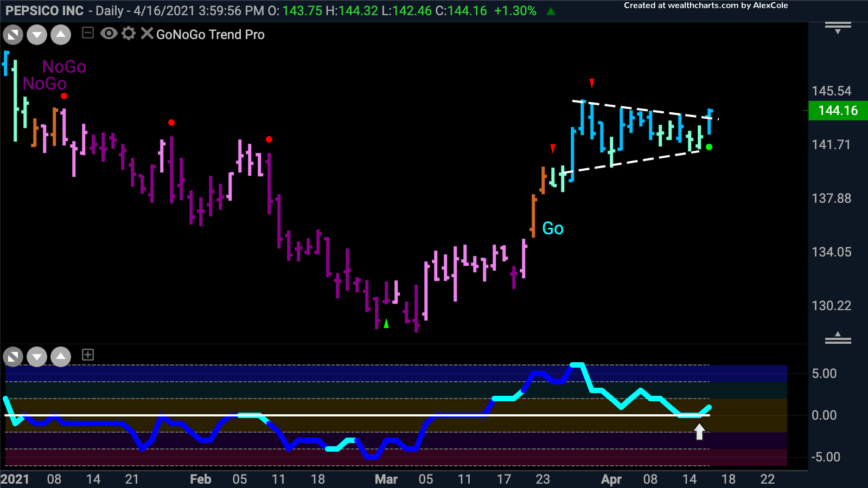Click the current price label 144.16
868x488 pixels.
click(838, 111)
